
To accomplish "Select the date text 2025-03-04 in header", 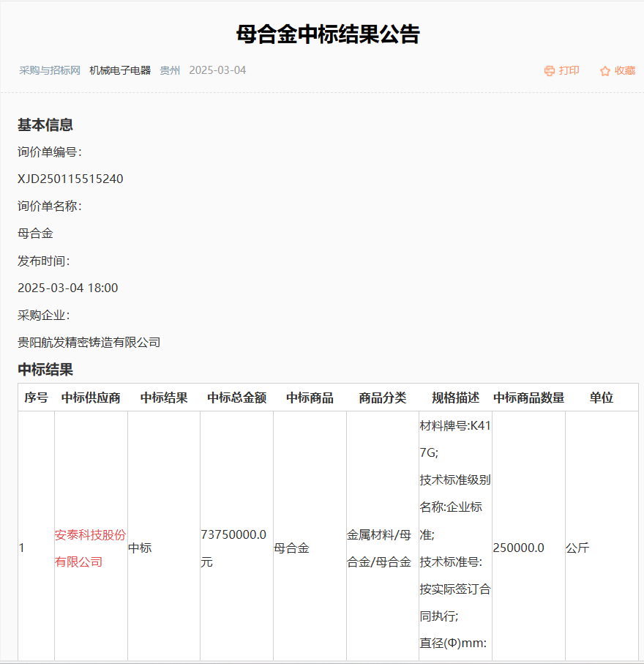I will pyautogui.click(x=217, y=70).
